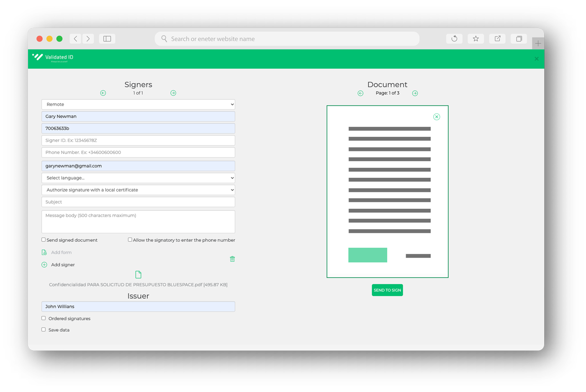This screenshot has width=586, height=392.
Task: Click the next signer navigation arrow
Action: pos(173,93)
